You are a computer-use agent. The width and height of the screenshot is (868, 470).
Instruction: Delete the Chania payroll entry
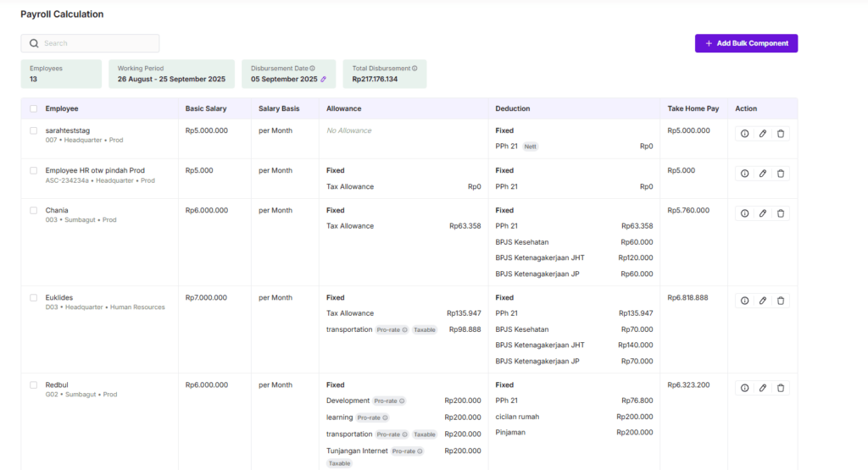(x=781, y=213)
